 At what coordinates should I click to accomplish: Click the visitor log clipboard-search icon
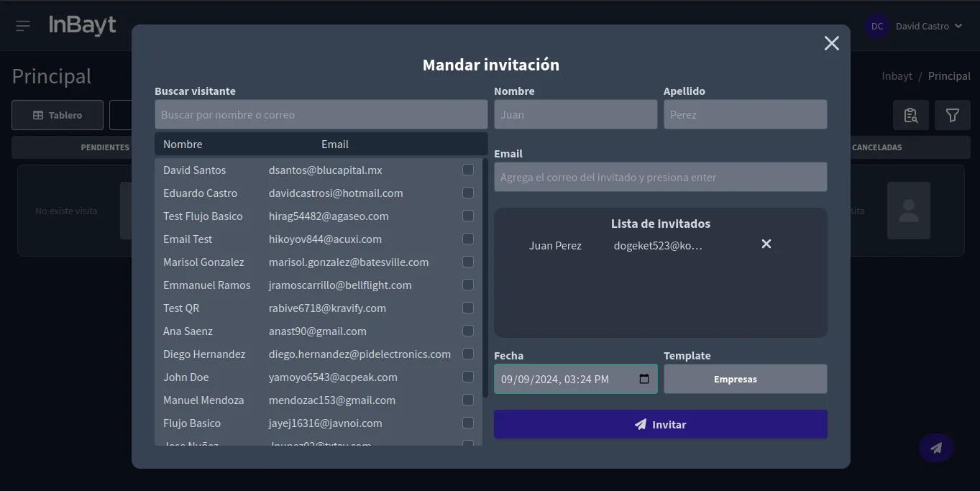point(910,115)
